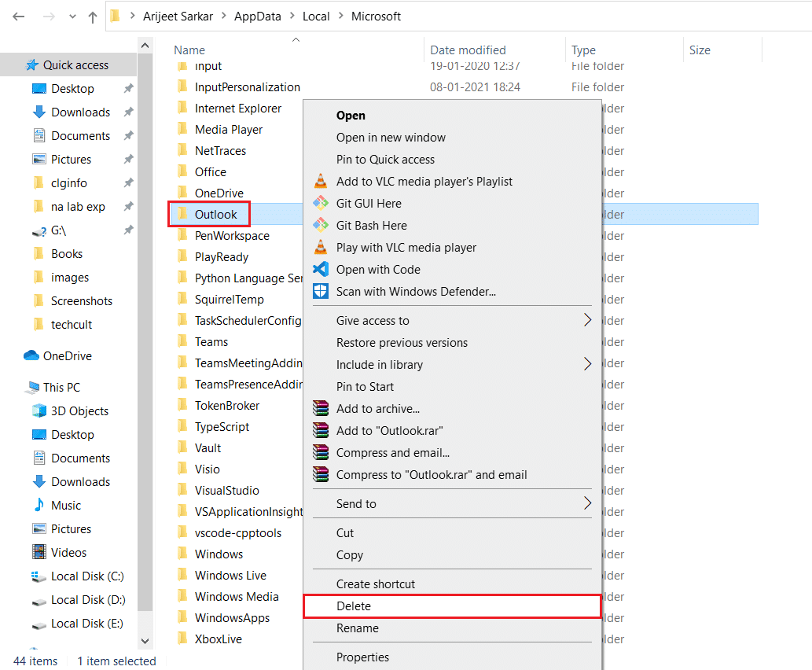Image resolution: width=812 pixels, height=670 pixels.
Task: Click the folder icon in address bar
Action: coord(116,17)
